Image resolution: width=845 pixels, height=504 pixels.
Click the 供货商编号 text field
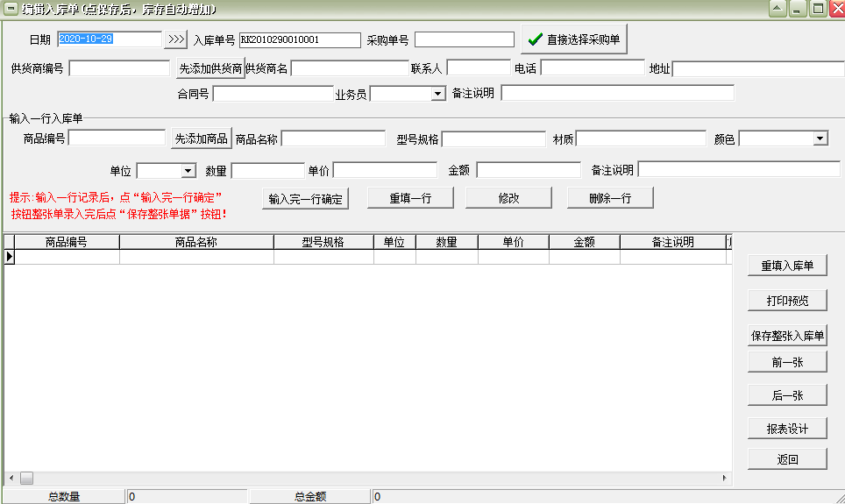[119, 68]
